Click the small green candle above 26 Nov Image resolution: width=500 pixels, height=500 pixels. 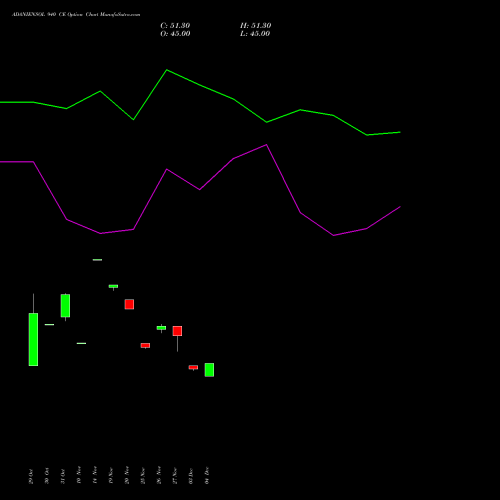pos(161,328)
